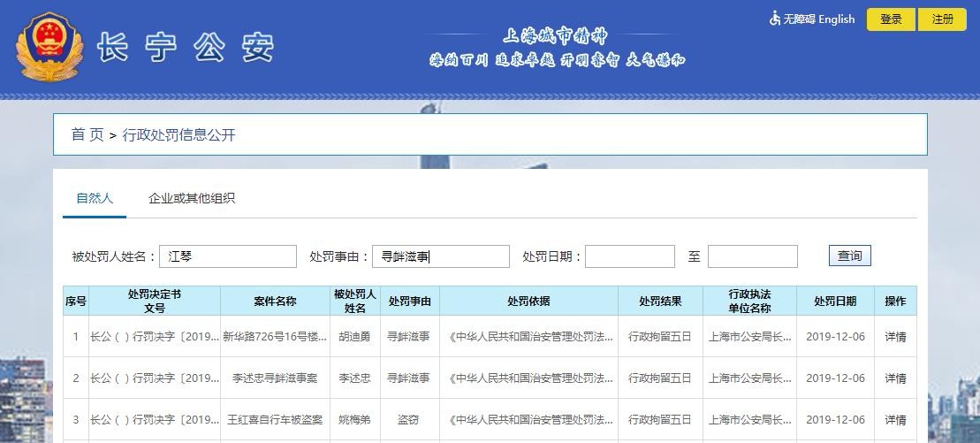This screenshot has width=980, height=443.
Task: Click the police badge emblem logo
Action: click(x=49, y=47)
